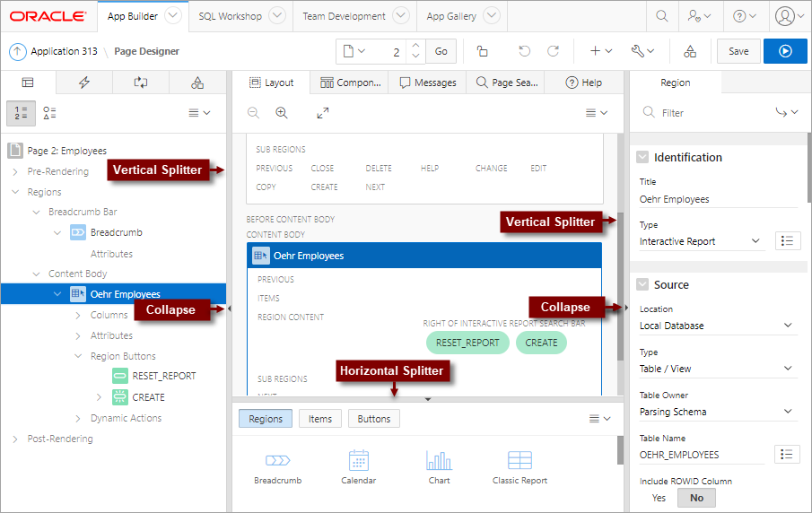The image size is (812, 513).
Task: Collapse the Identification property group
Action: [642, 157]
